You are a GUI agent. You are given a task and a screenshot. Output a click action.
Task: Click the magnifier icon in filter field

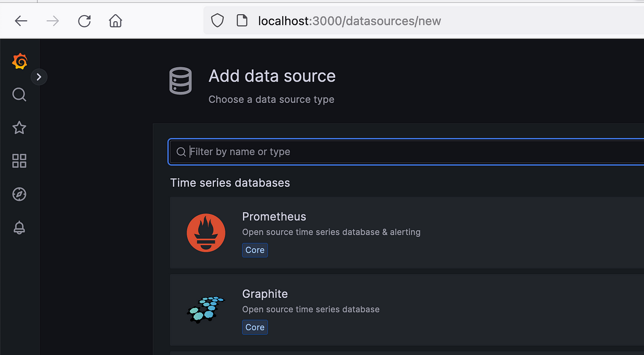[x=181, y=152]
